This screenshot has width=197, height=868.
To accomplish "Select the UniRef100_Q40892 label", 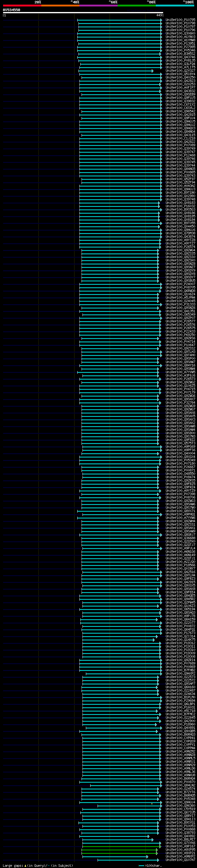I will 180,836.
